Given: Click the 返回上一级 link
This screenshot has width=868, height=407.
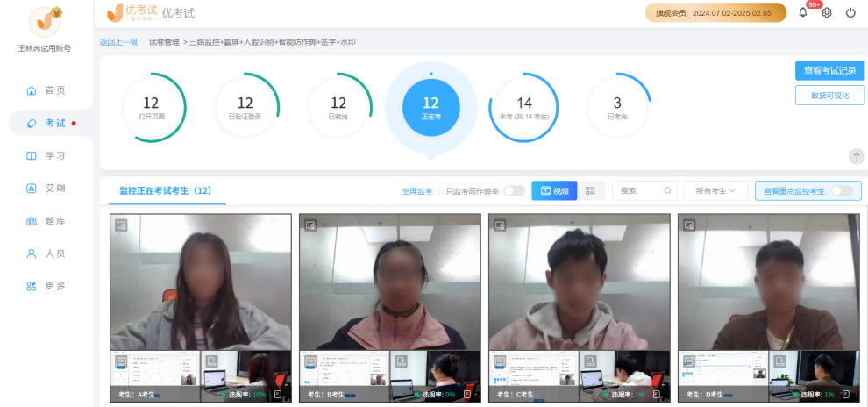Looking at the screenshot, I should coord(118,41).
